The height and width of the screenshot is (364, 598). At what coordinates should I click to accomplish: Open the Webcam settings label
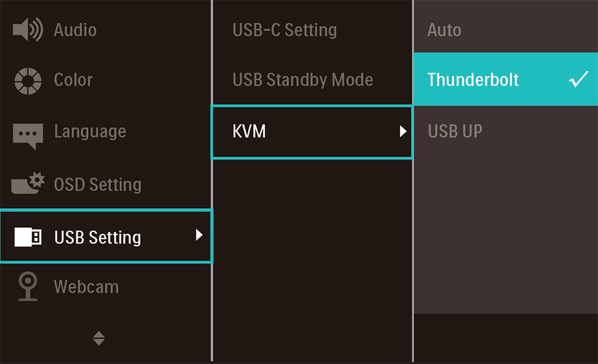(x=86, y=287)
